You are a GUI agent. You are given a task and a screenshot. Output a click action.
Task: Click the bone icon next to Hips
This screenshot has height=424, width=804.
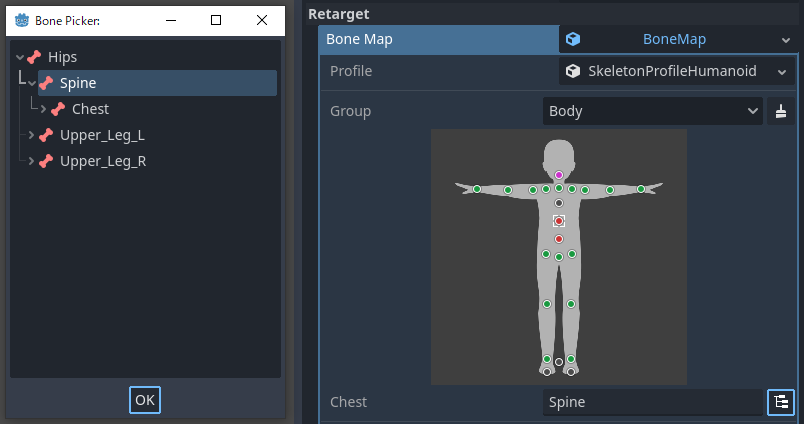(x=35, y=57)
